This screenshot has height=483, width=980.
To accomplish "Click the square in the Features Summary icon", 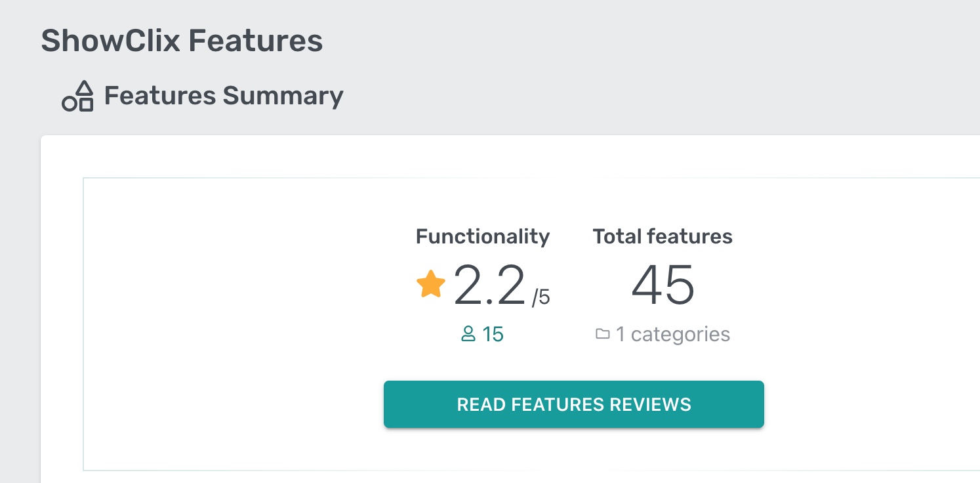I will [86, 104].
